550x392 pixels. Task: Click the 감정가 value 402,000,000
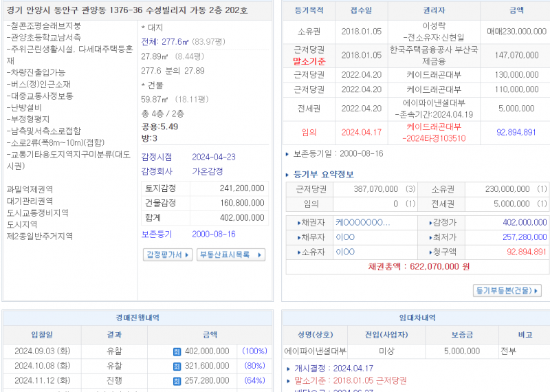point(525,223)
